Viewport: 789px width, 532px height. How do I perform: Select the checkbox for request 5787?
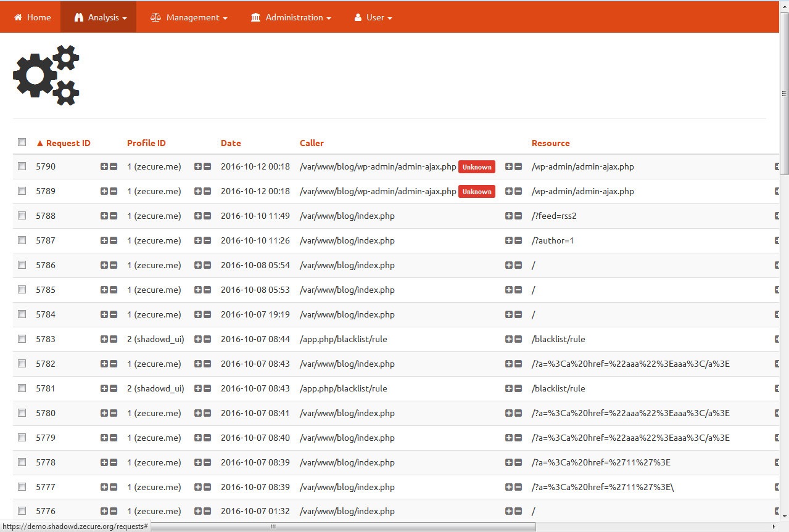click(x=22, y=240)
